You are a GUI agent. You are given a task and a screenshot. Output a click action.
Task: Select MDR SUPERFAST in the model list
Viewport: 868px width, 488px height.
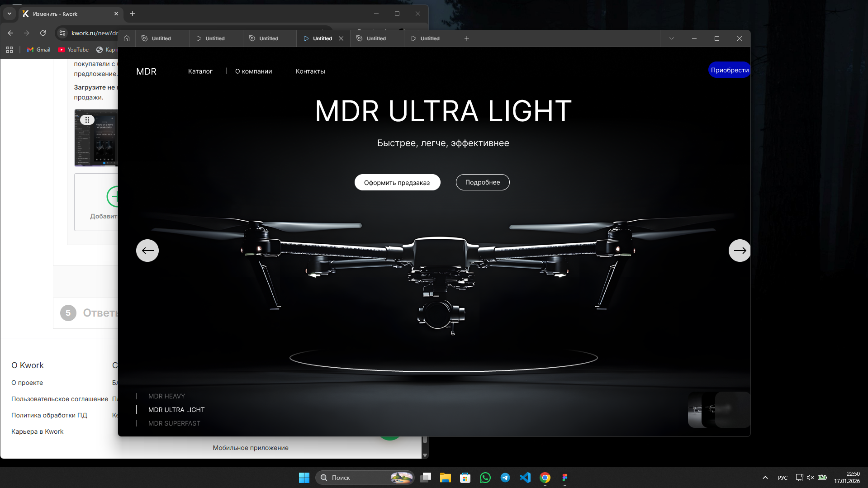click(x=174, y=423)
